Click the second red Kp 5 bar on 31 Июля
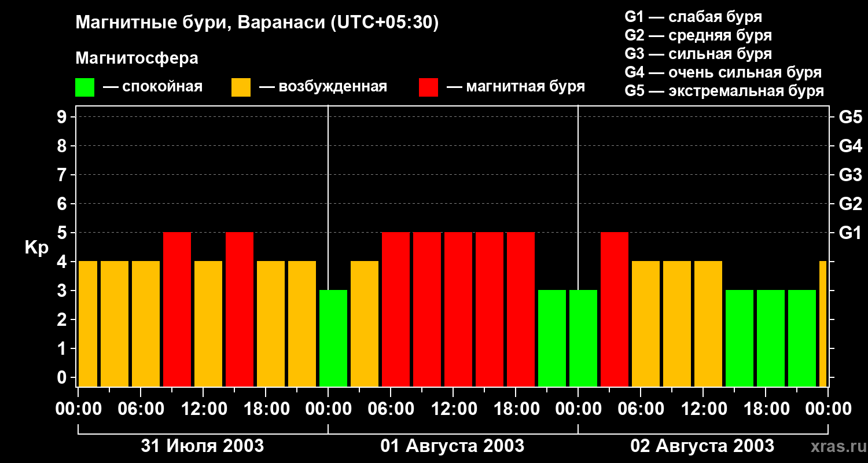Screen dimensions: 868x463 point(240,310)
